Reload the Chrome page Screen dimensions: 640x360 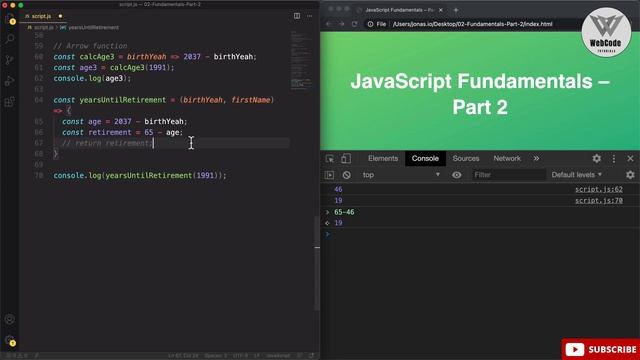(x=354, y=24)
